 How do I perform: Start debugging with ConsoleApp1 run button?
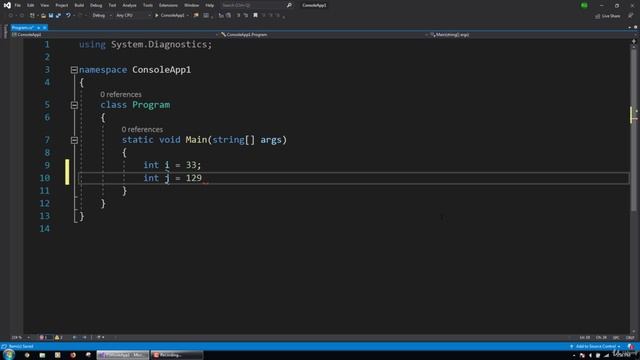170,16
